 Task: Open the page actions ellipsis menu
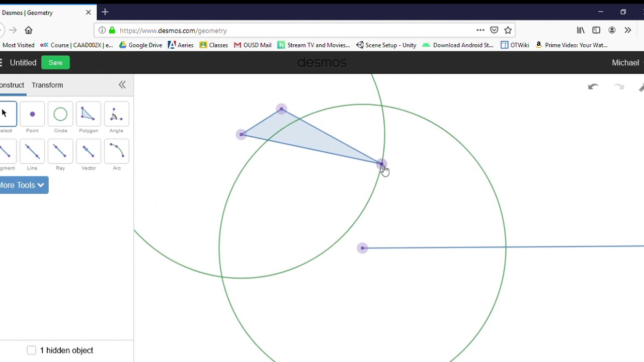click(x=480, y=30)
